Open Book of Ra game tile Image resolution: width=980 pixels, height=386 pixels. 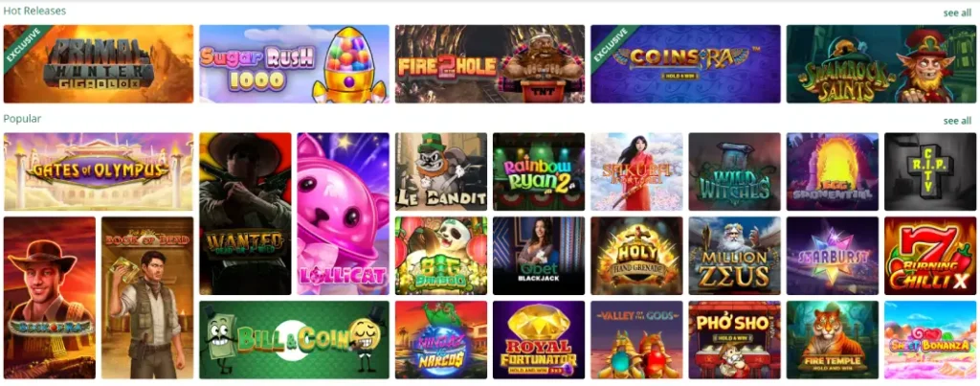(x=50, y=298)
